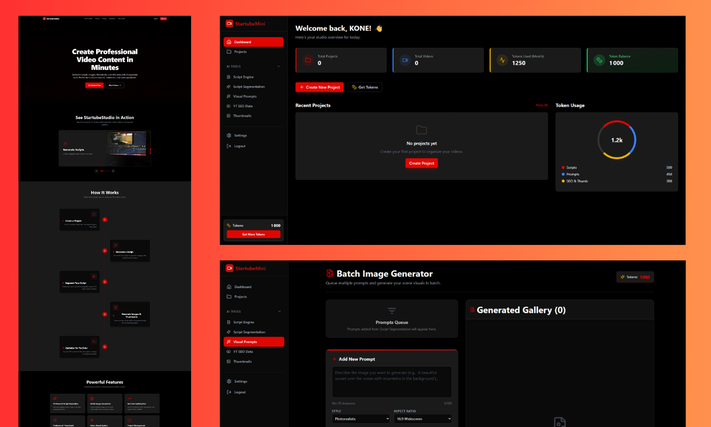Click the Logout icon in the Batch Image Generator sidebar
The height and width of the screenshot is (427, 711).
tap(229, 392)
